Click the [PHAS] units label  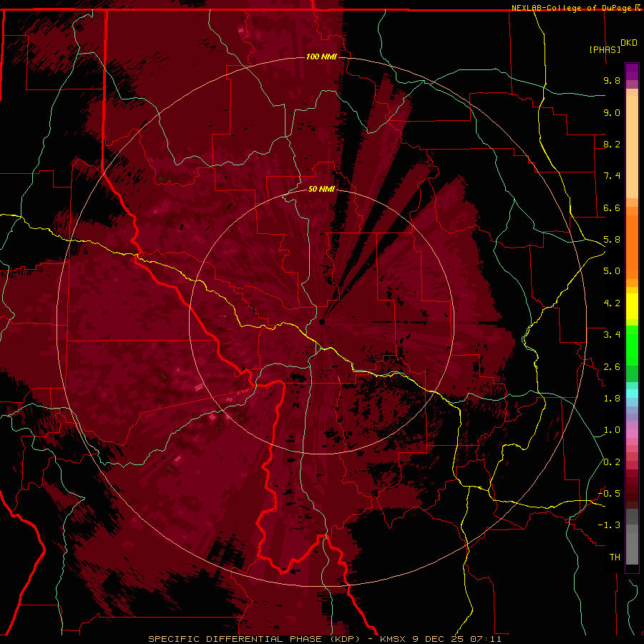coord(605,50)
